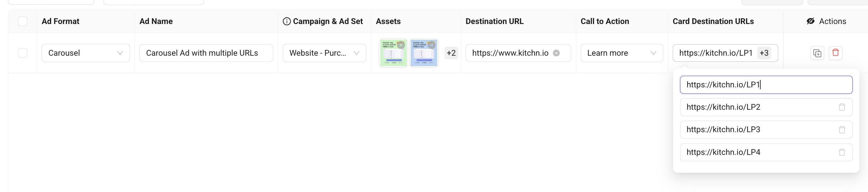Click Campaign & Ad Set info icon

(286, 21)
